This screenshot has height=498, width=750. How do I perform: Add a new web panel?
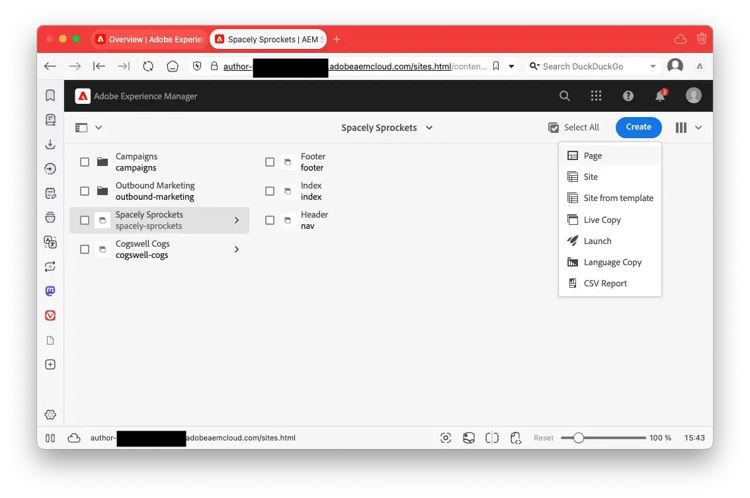pyautogui.click(x=50, y=365)
